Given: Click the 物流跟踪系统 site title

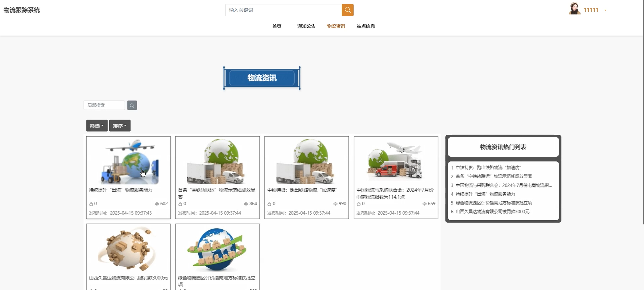Looking at the screenshot, I should (x=22, y=10).
